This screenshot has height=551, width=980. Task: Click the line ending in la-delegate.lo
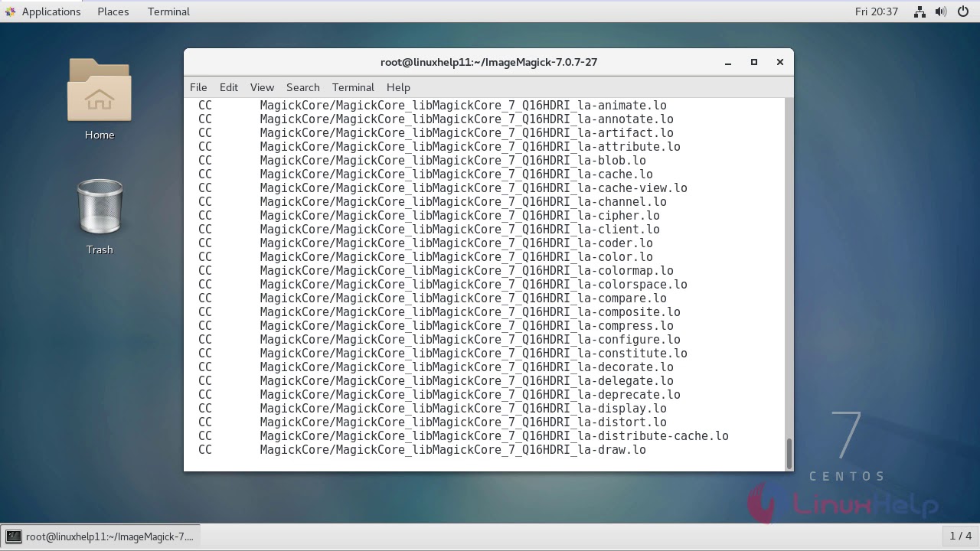click(436, 381)
